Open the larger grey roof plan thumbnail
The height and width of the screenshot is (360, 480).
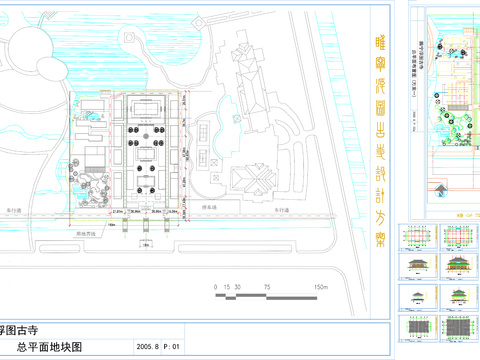click(459, 328)
